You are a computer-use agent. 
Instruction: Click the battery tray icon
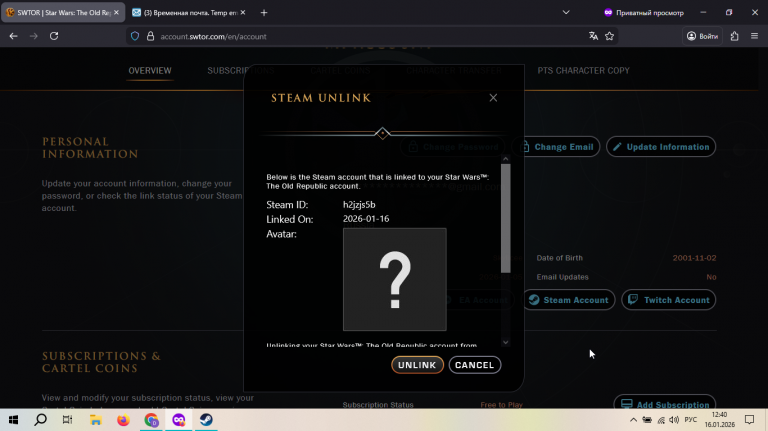point(647,420)
